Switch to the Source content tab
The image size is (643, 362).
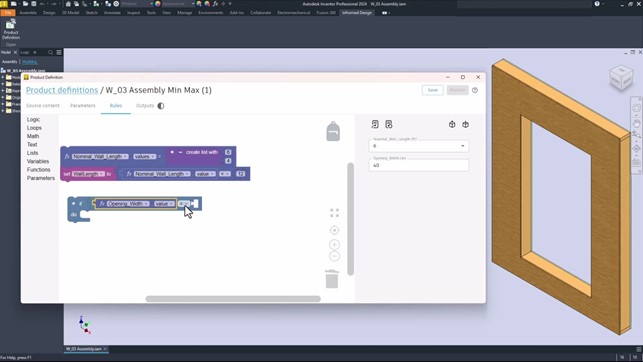pos(43,106)
